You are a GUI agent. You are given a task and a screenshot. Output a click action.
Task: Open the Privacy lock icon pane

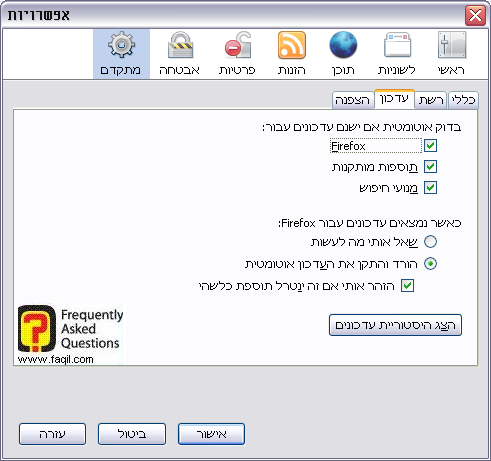pyautogui.click(x=237, y=54)
